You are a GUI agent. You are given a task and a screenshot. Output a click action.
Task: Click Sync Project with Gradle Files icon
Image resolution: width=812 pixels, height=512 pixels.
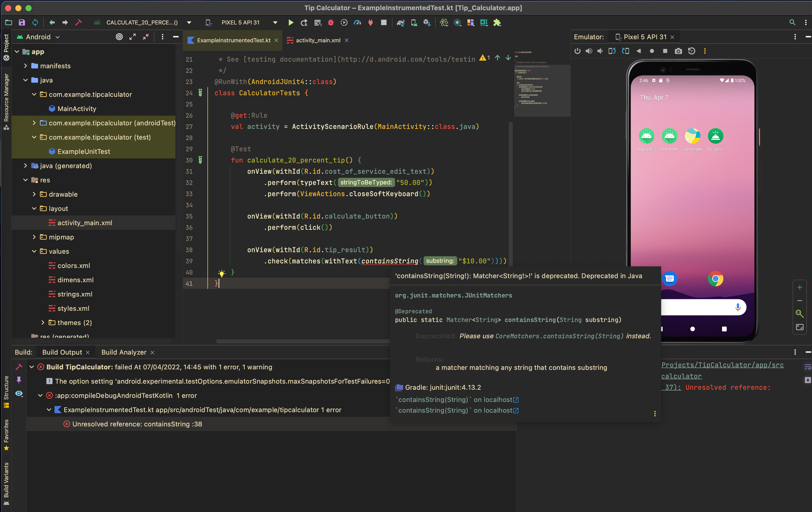(400, 23)
